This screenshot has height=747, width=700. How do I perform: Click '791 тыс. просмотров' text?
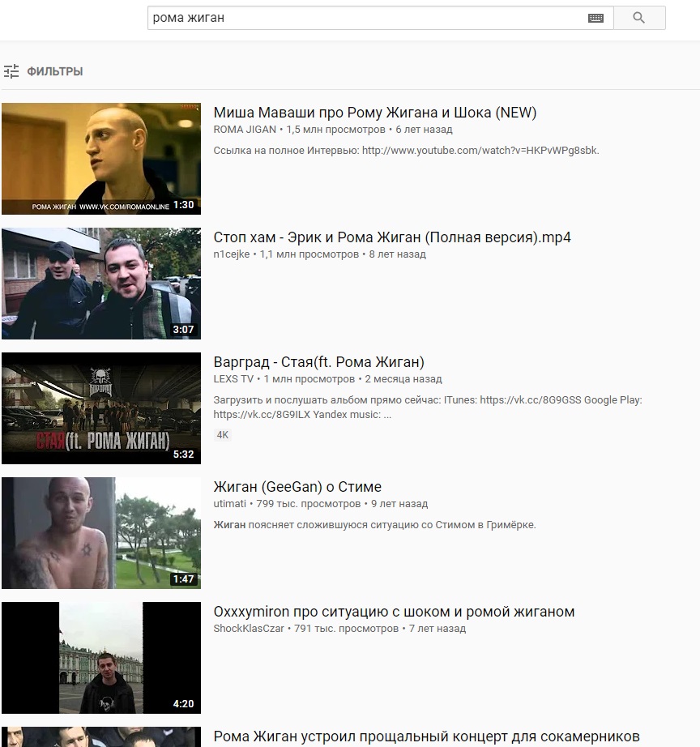coord(347,629)
